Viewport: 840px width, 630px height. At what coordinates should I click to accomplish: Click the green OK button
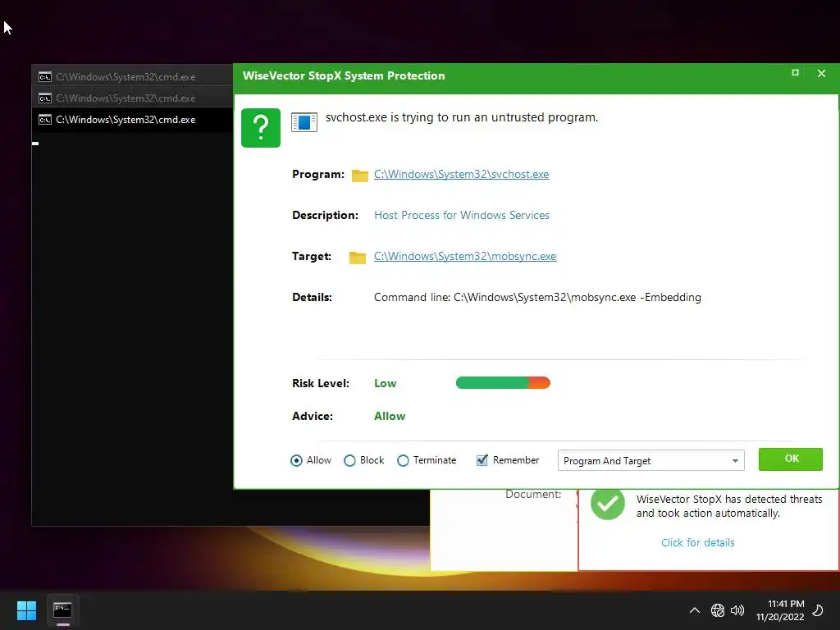coord(790,459)
